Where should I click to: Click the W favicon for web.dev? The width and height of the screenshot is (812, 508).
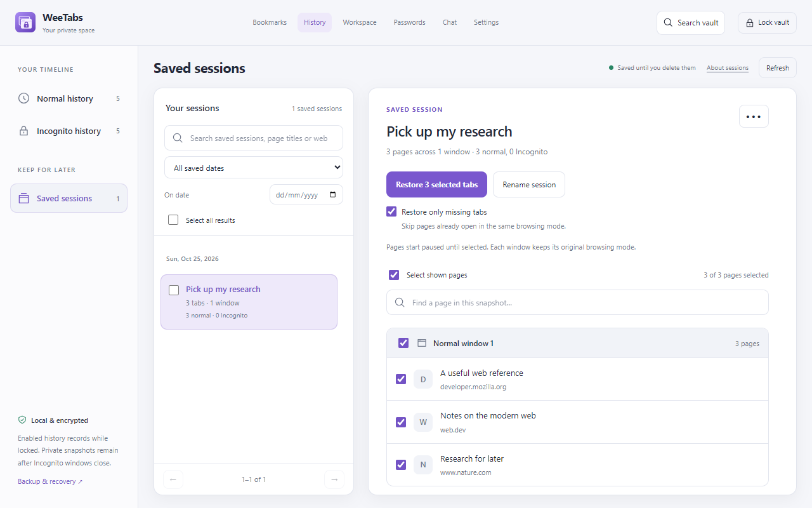click(423, 422)
